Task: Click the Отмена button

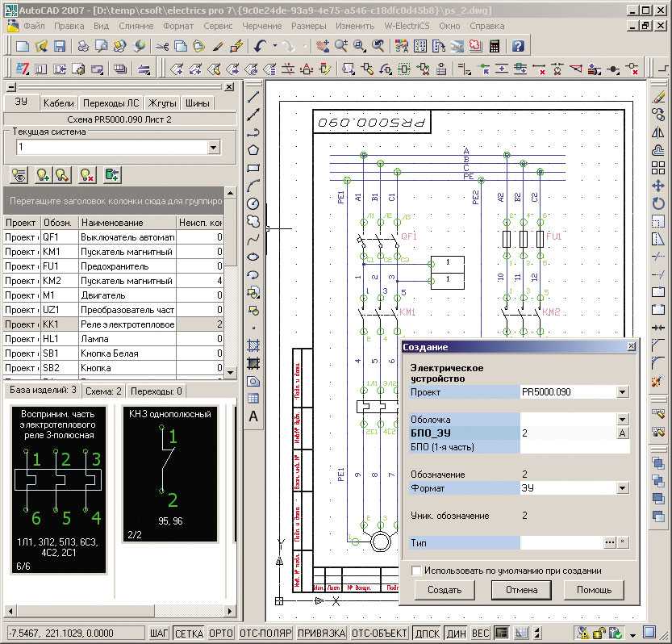Action: tap(522, 590)
